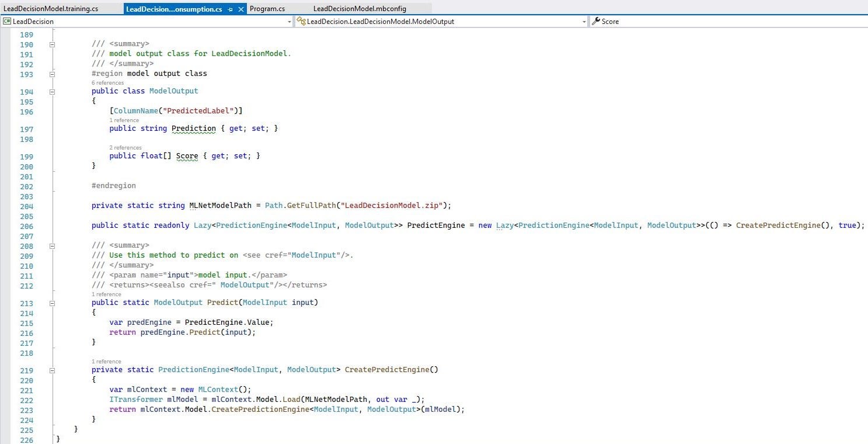Expand the ModelOutput type navigation dropdown

pyautogui.click(x=584, y=22)
